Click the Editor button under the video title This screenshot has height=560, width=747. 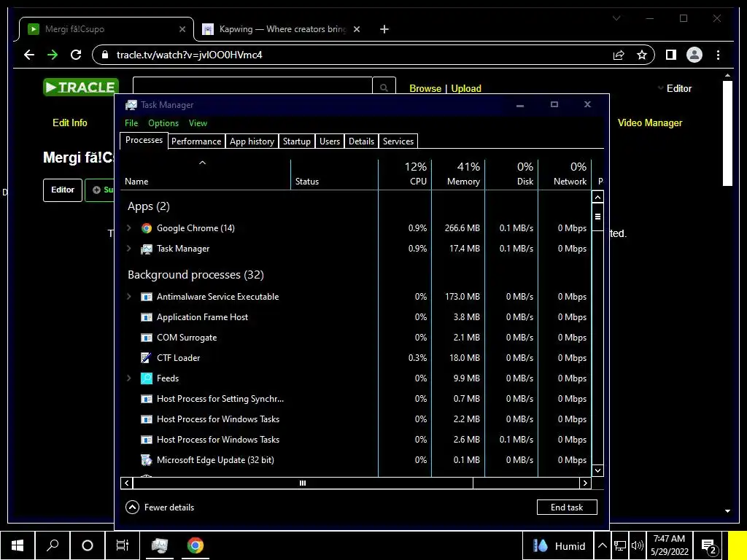pyautogui.click(x=63, y=190)
